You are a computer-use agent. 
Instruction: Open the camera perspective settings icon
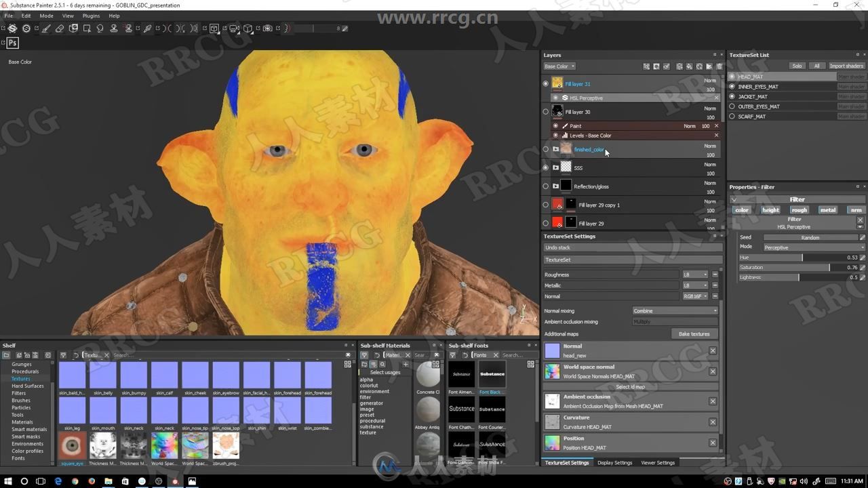pos(234,28)
